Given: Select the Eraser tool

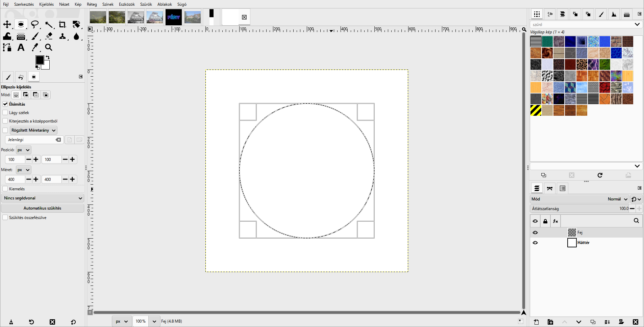Looking at the screenshot, I should (x=49, y=36).
